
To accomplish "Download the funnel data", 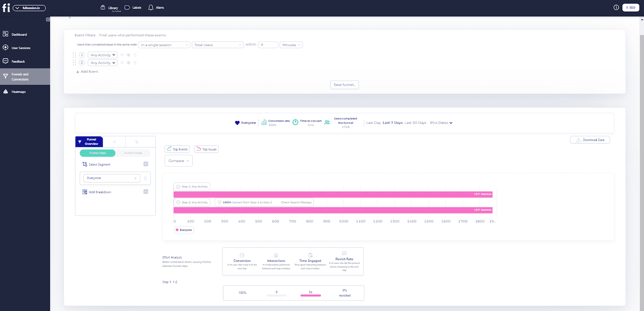I will pyautogui.click(x=590, y=140).
